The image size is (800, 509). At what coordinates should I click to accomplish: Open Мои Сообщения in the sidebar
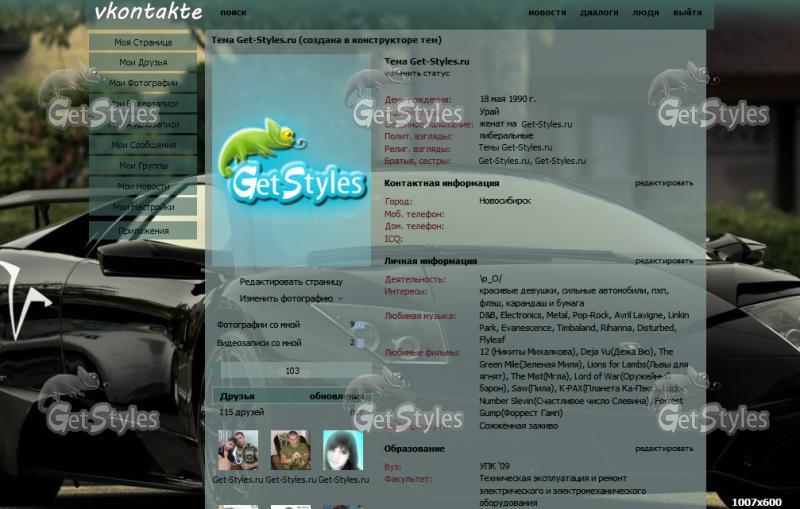point(143,145)
